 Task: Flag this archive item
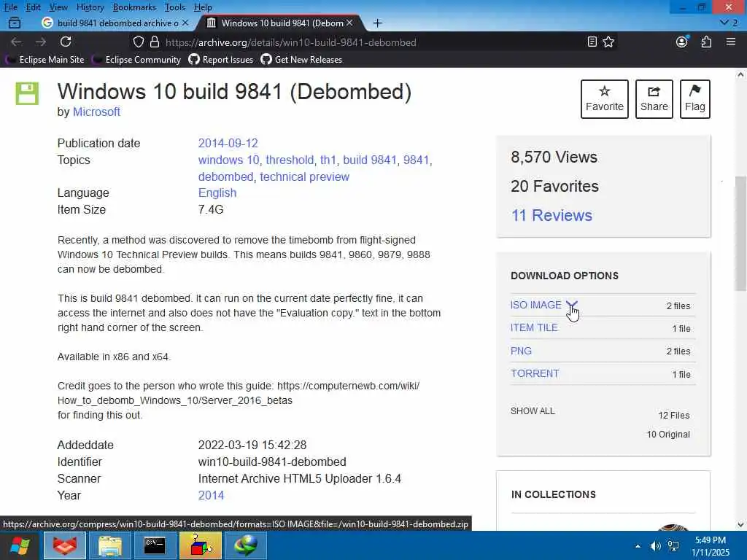click(x=695, y=99)
